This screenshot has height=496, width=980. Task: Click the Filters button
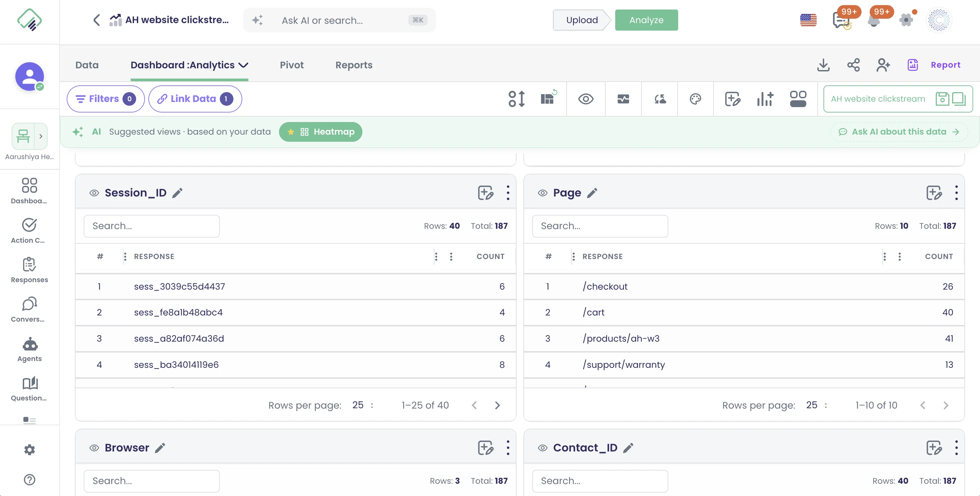click(x=105, y=99)
